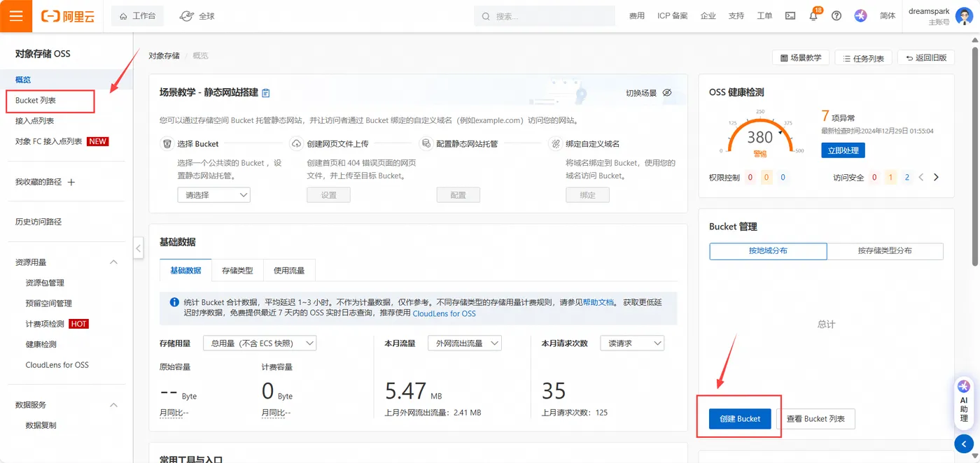Screen dimensions: 980x463
Task: Click the 工单 top menu item
Action: (764, 16)
